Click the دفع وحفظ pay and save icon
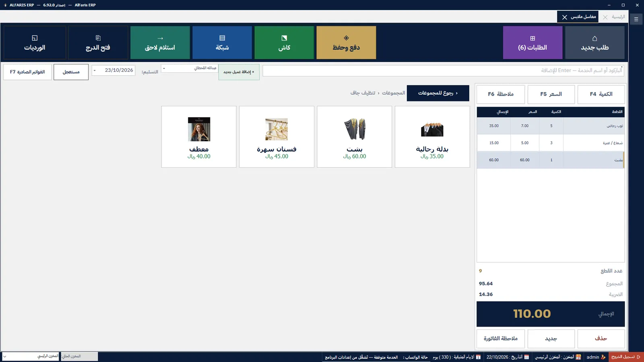The image size is (644, 362). coord(346,38)
